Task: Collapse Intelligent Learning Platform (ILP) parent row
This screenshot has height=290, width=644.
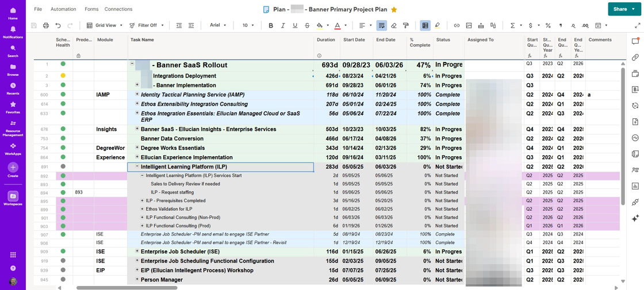Action: tap(137, 167)
